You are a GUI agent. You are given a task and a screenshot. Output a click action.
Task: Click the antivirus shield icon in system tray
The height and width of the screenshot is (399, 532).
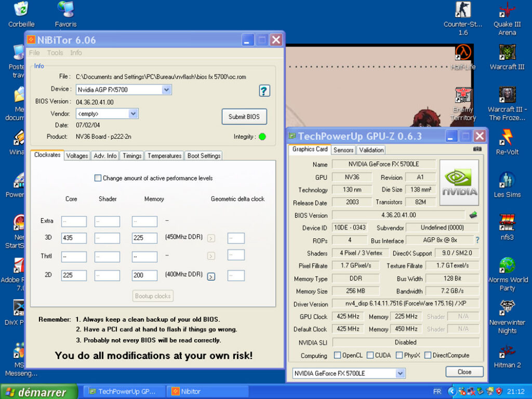(x=498, y=391)
